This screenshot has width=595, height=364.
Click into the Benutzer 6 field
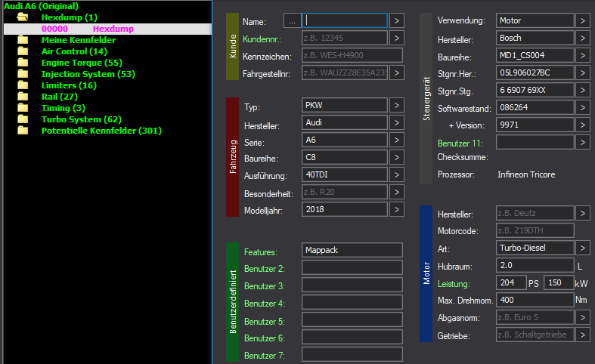(352, 337)
